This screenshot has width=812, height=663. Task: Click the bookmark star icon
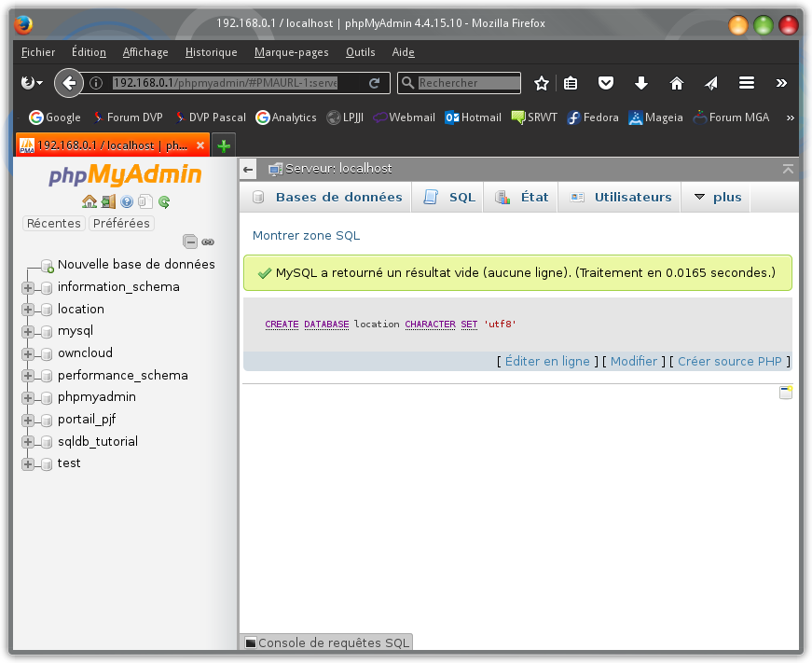pos(542,83)
